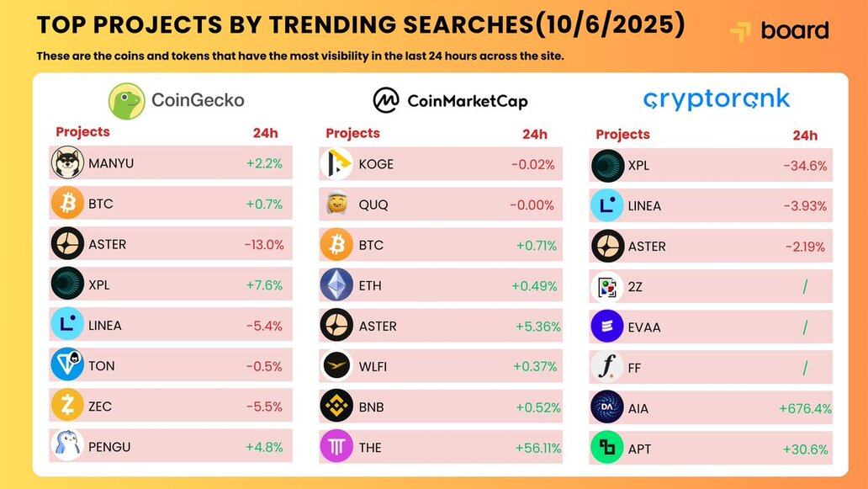
Task: Select the TON coin icon
Action: click(67, 366)
